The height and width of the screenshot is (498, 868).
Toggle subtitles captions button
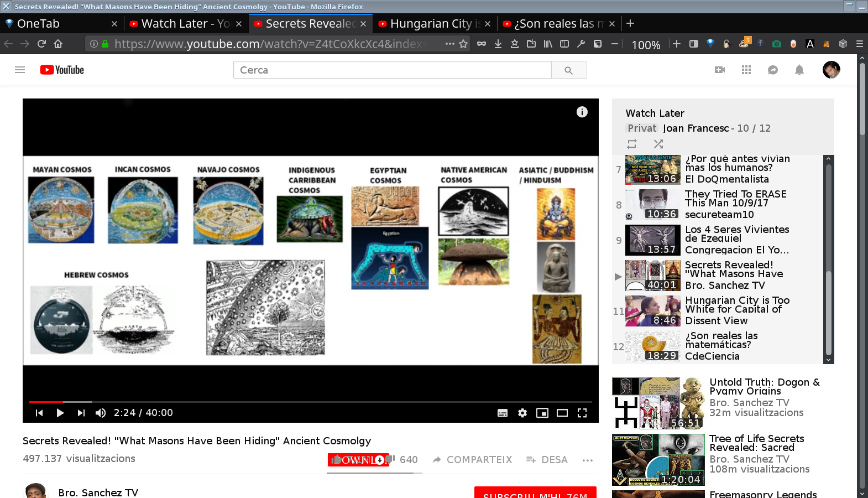[x=503, y=413]
